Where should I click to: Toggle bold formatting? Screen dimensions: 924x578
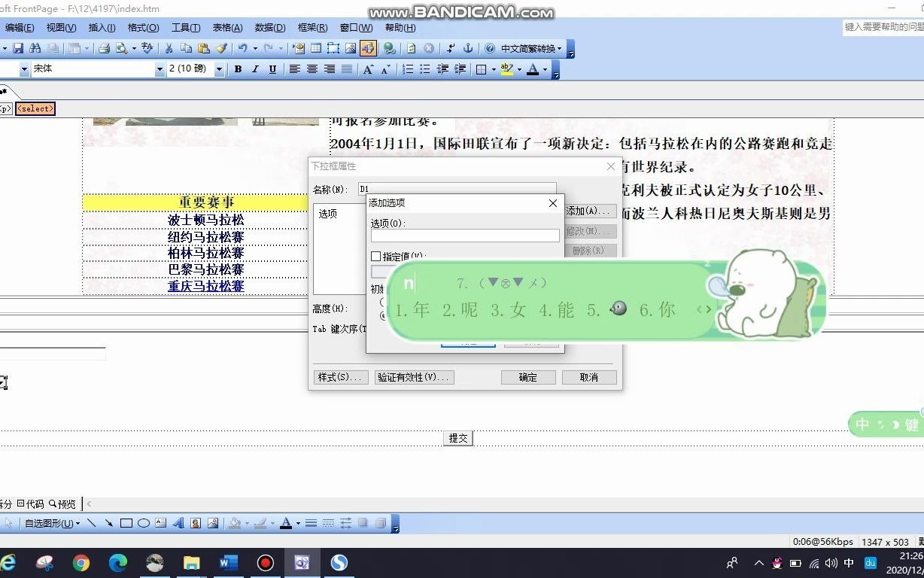(238, 69)
